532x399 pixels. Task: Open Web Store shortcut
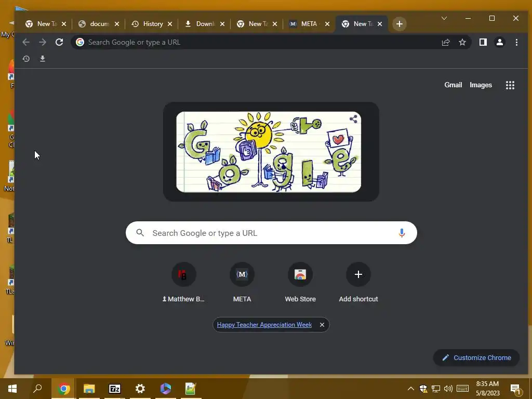[x=300, y=282]
